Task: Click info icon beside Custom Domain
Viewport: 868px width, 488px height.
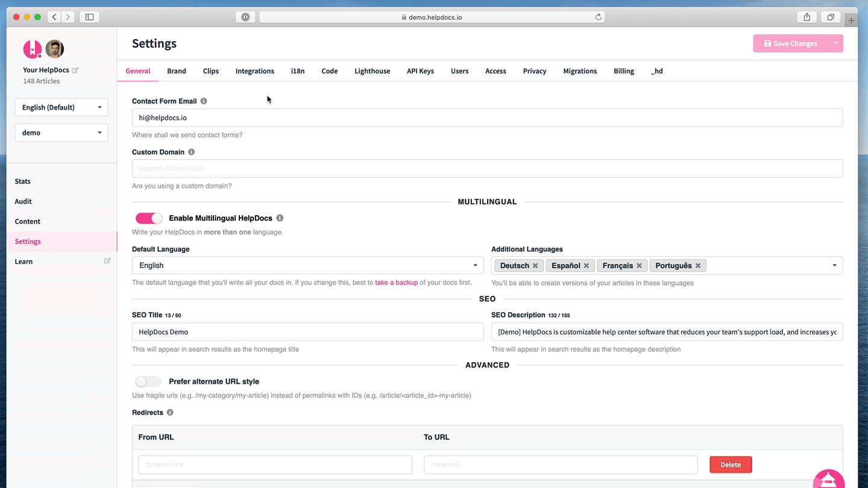Action: [x=192, y=152]
